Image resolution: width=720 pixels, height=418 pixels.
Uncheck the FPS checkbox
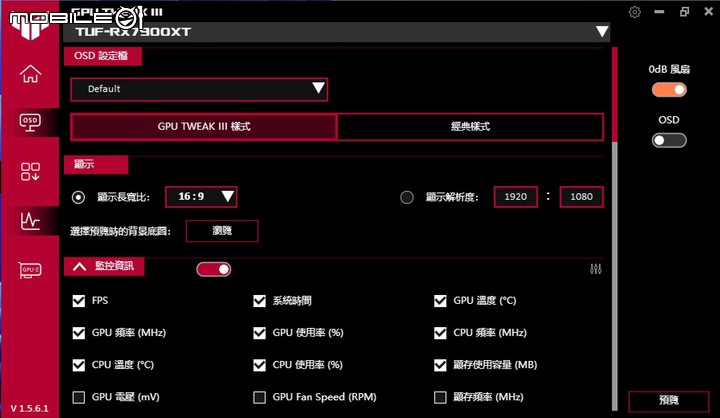pyautogui.click(x=79, y=301)
